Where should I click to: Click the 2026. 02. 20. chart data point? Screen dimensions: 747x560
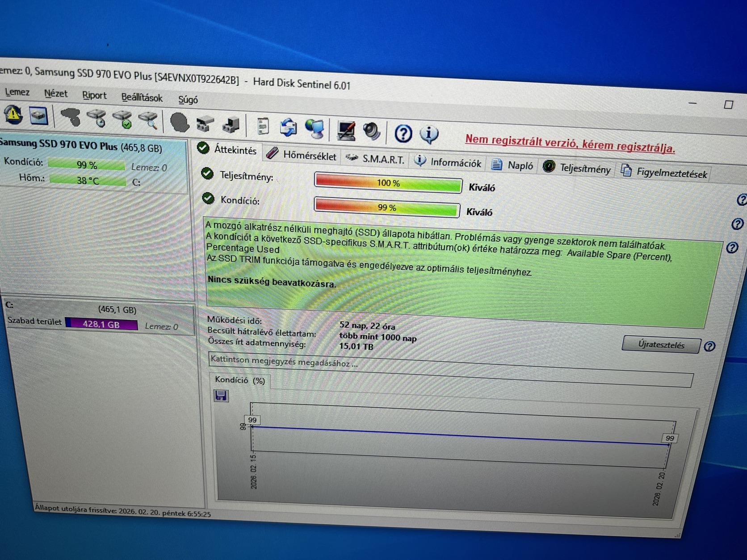pos(669,444)
